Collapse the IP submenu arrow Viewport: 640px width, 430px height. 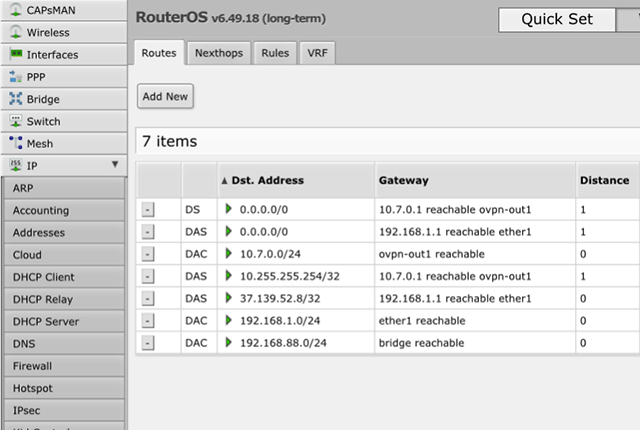click(x=115, y=164)
